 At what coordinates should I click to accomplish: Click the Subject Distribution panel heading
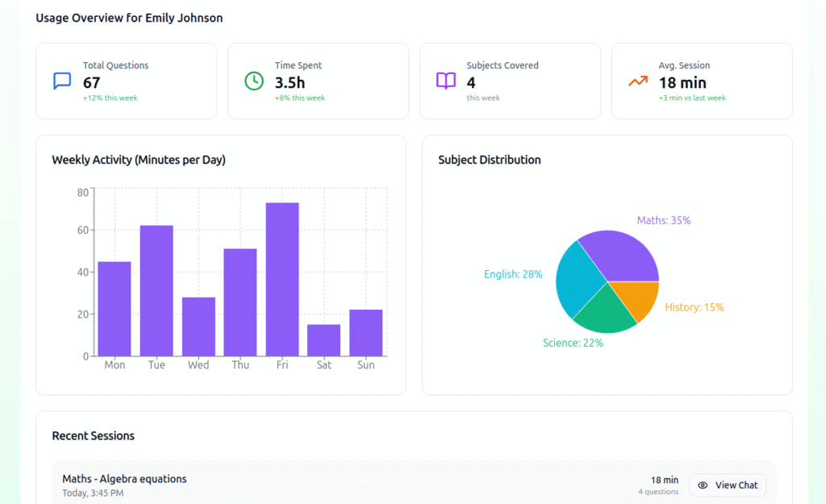click(x=488, y=160)
